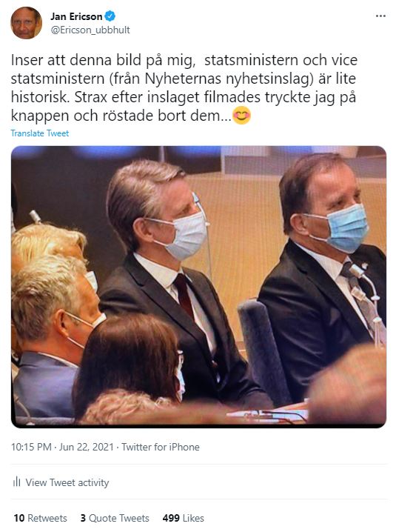Click the Translate Tweet link
The image size is (393, 532).
[x=40, y=133]
